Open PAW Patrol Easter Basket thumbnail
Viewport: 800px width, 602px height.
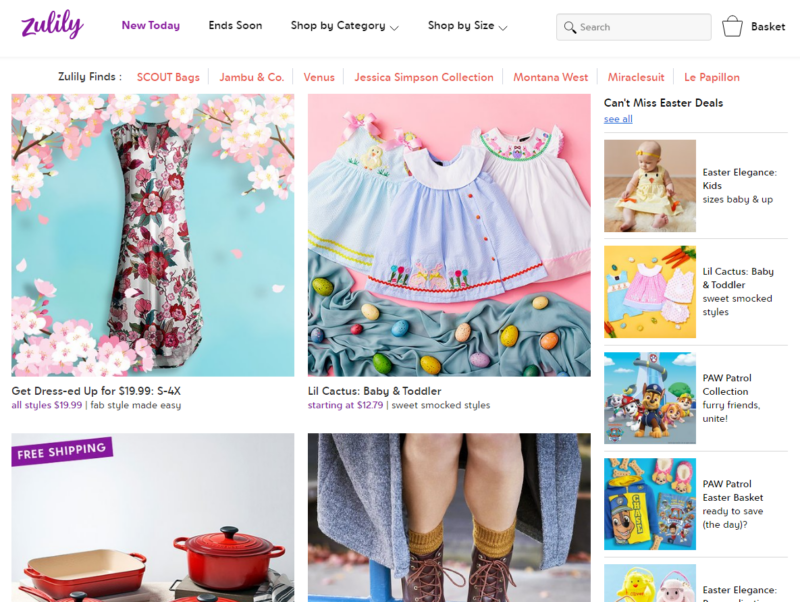[649, 504]
